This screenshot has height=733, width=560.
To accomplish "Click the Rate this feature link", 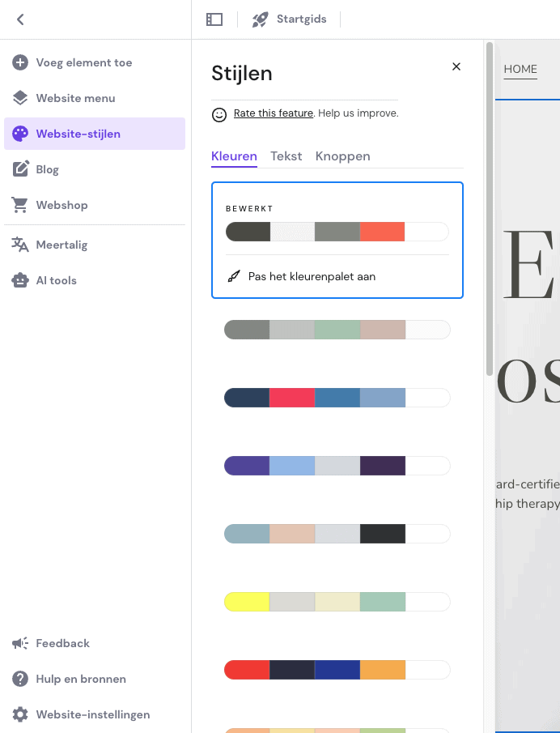I will pos(274,113).
